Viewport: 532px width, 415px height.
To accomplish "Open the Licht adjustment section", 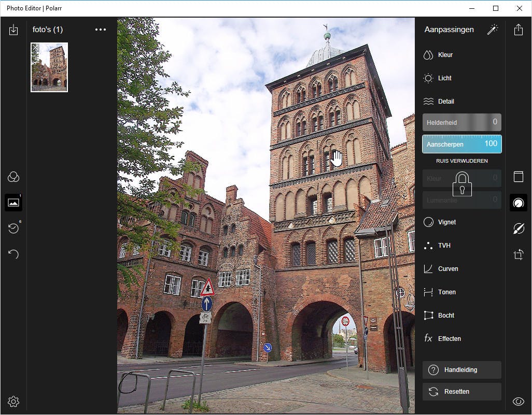I will click(446, 78).
